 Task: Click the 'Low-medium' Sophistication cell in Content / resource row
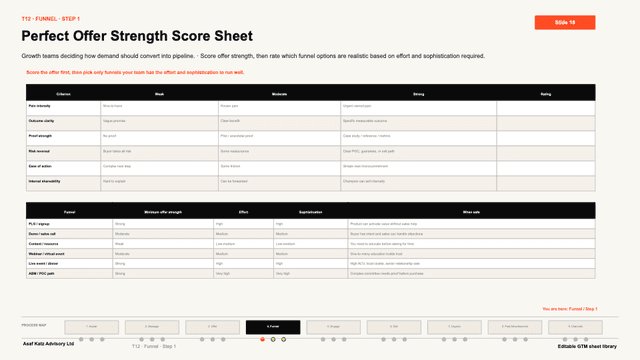pyautogui.click(x=311, y=244)
